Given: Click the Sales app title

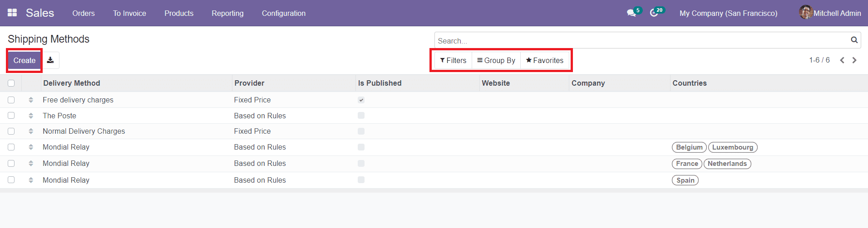Looking at the screenshot, I should tap(40, 13).
